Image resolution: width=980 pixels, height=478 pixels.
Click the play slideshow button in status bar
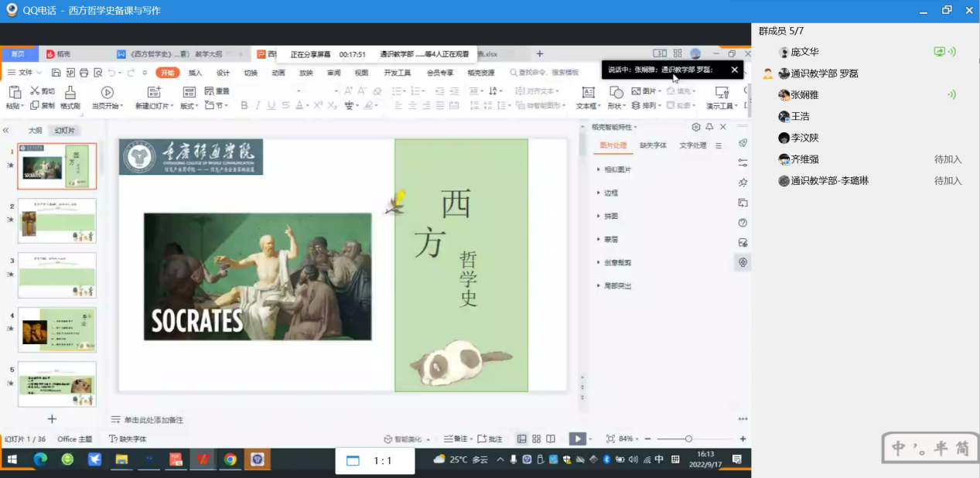point(577,439)
